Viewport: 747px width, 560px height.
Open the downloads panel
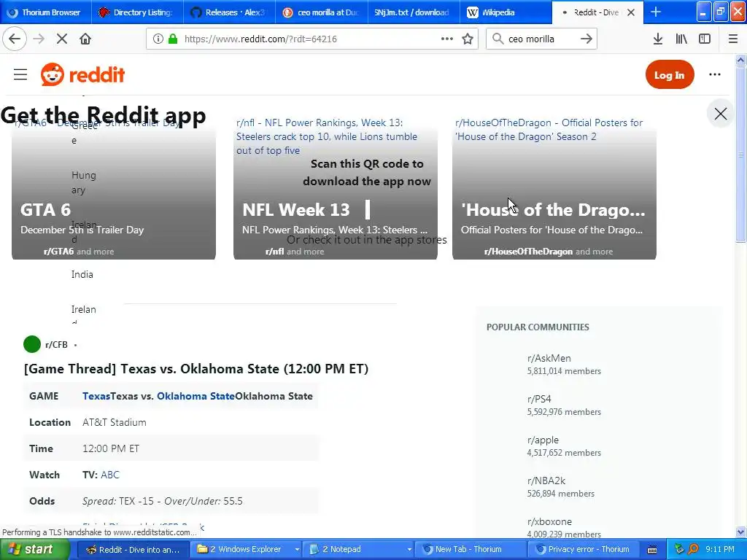tap(657, 39)
